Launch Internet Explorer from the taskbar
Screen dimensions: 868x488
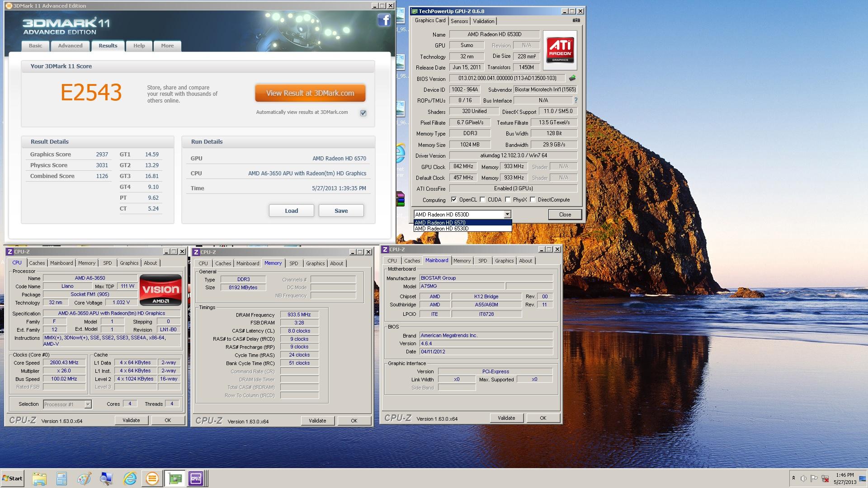point(130,479)
